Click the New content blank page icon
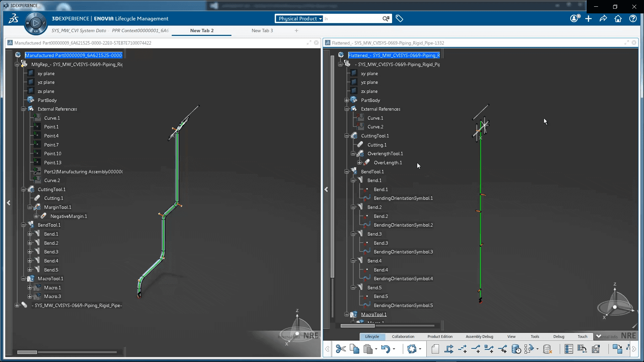The image size is (644, 362). [x=435, y=349]
